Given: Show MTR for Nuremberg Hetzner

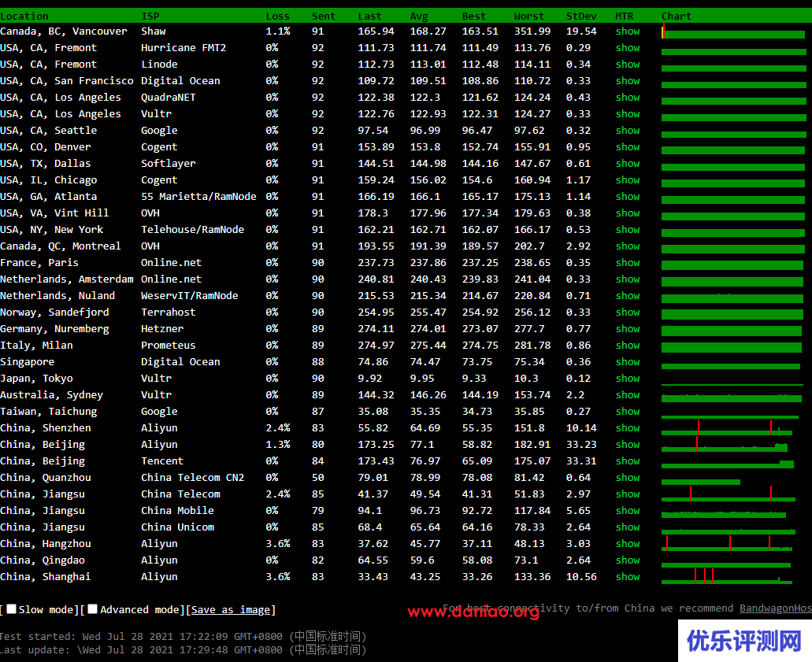Looking at the screenshot, I should 628,329.
